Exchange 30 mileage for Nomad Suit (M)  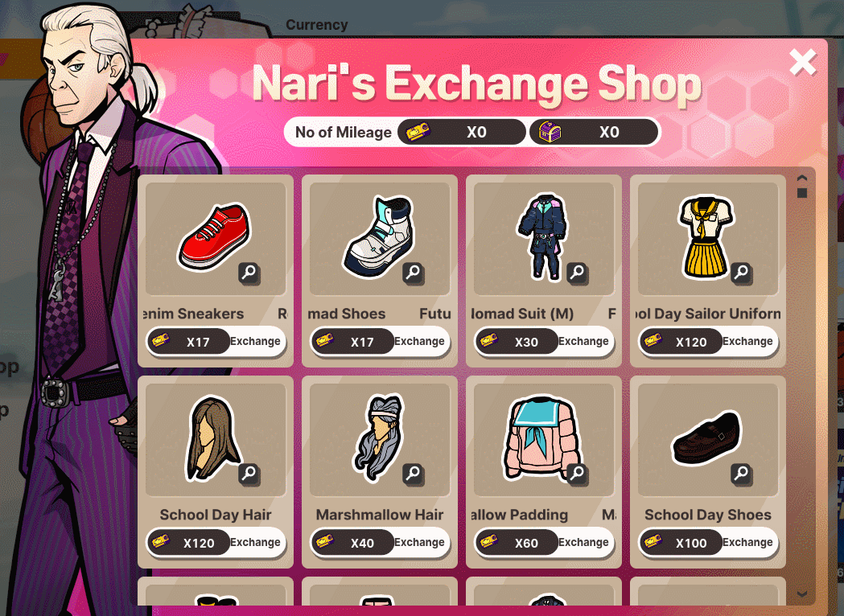(583, 341)
